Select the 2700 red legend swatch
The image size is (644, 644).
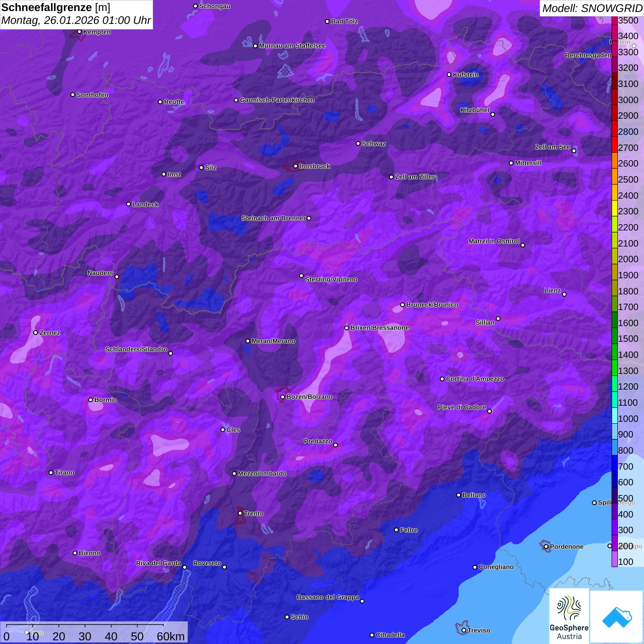[x=615, y=144]
